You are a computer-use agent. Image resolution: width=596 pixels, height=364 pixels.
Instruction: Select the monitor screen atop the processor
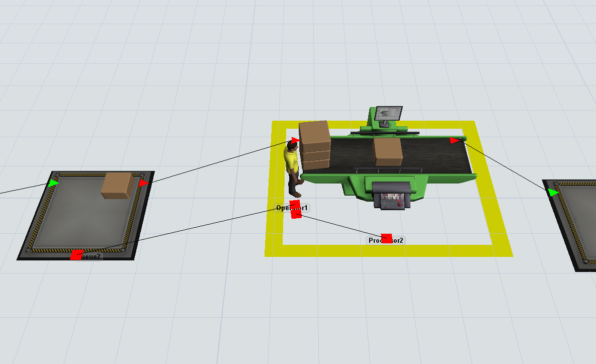[388, 114]
